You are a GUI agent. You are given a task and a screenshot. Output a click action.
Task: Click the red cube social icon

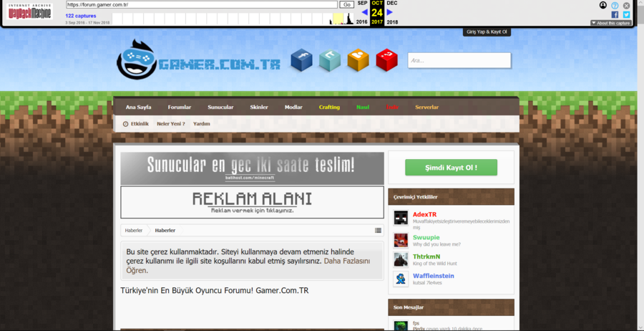click(386, 60)
